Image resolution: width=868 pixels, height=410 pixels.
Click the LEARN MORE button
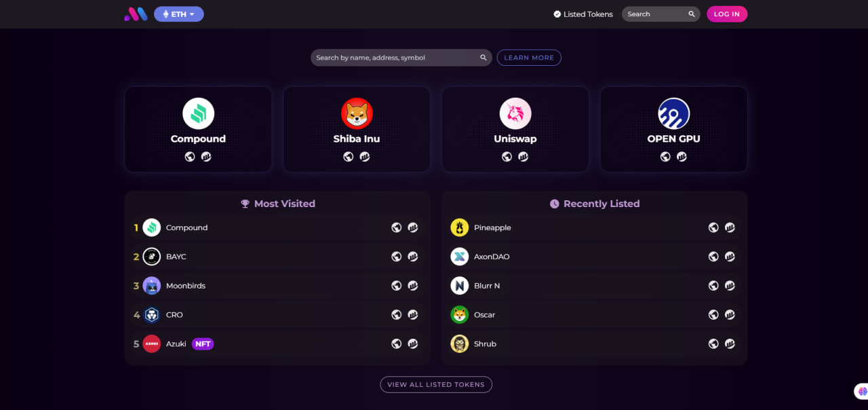pos(529,58)
